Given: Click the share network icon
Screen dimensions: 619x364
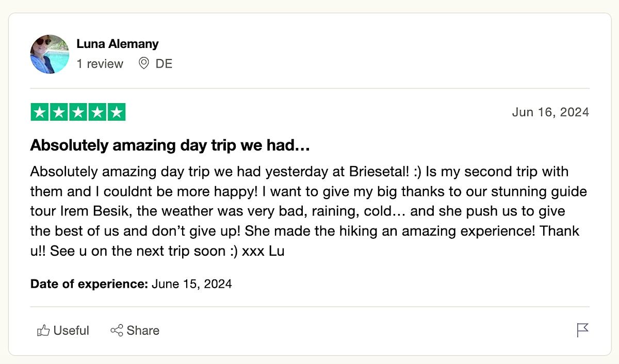Looking at the screenshot, I should pyautogui.click(x=117, y=330).
